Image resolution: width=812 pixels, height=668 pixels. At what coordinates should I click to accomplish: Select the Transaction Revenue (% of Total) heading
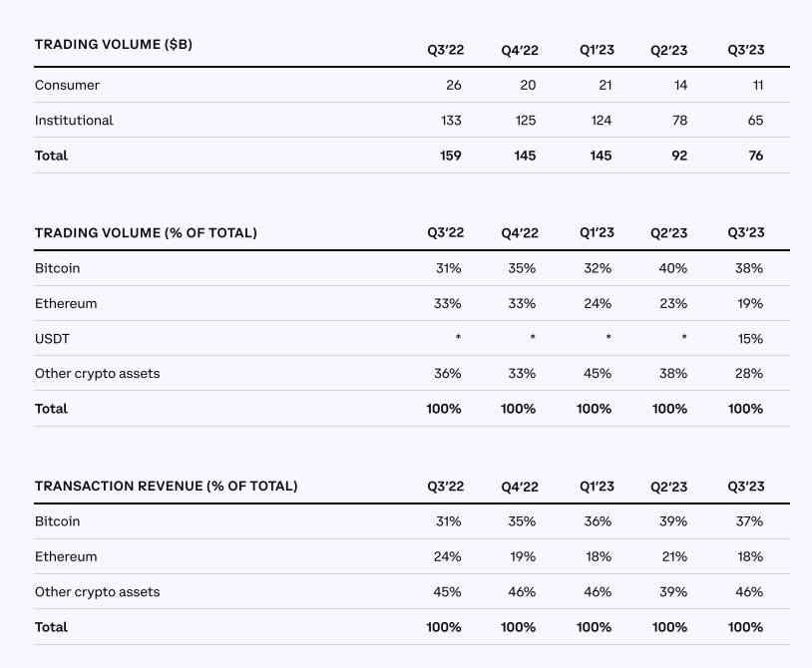(x=167, y=486)
